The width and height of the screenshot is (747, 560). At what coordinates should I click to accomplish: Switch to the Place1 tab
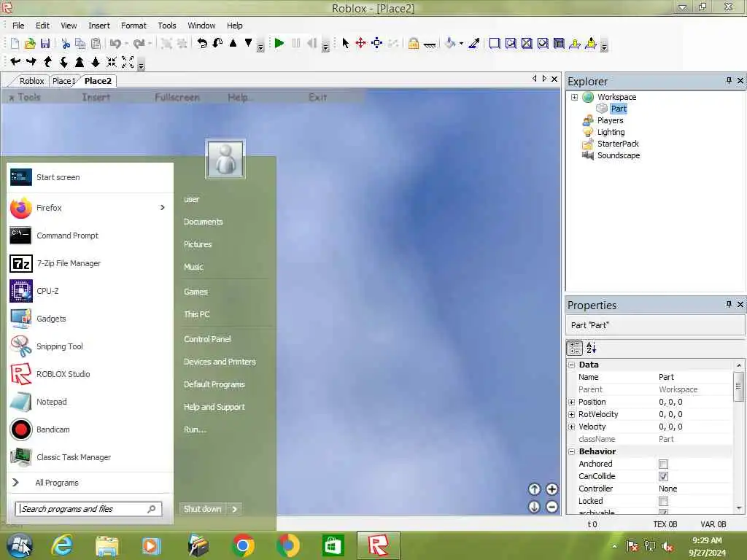64,81
